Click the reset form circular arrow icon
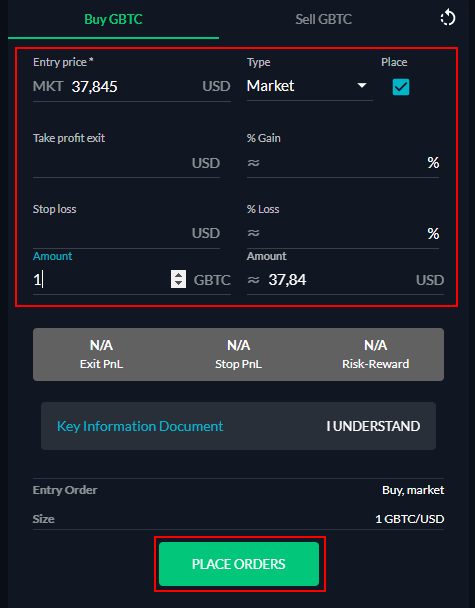Viewport: 475px width, 608px height. [x=448, y=18]
